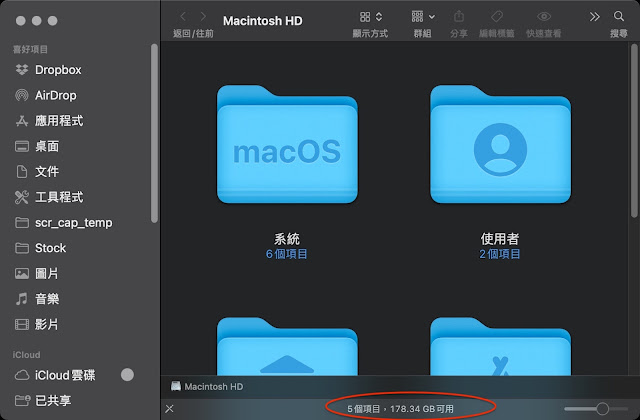Open 工具程式 in the sidebar
Screen dimensions: 640x420
point(49,197)
